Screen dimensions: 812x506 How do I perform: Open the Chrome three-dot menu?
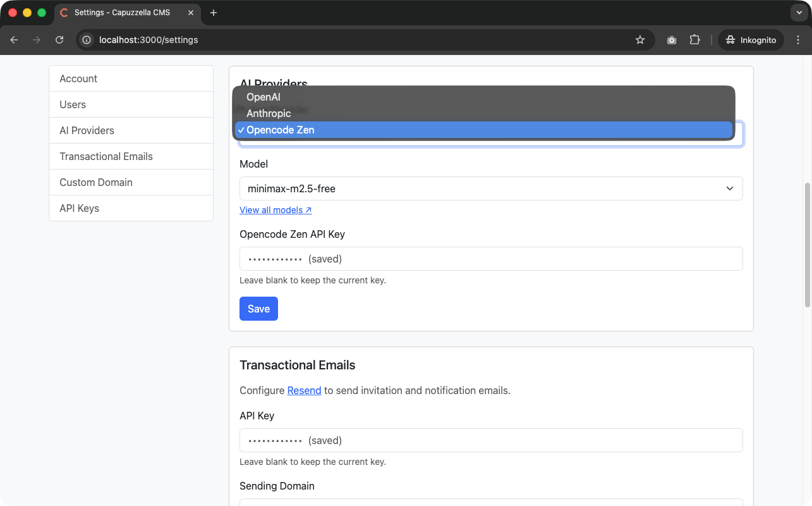coord(798,40)
